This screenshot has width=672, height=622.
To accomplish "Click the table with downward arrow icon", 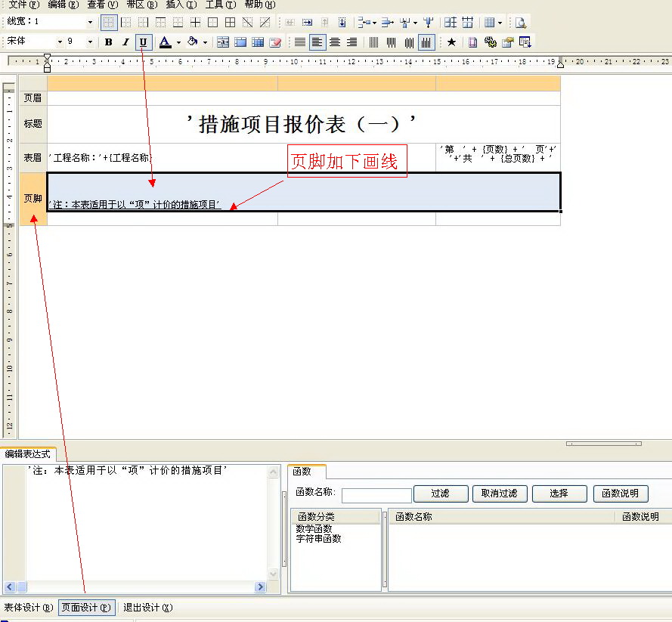I will coord(525,42).
